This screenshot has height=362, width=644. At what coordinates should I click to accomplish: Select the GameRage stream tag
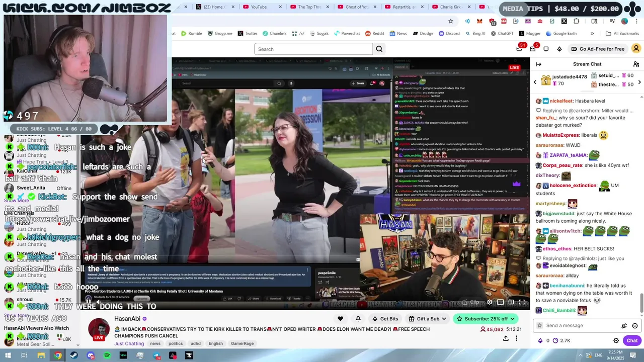[242, 343]
